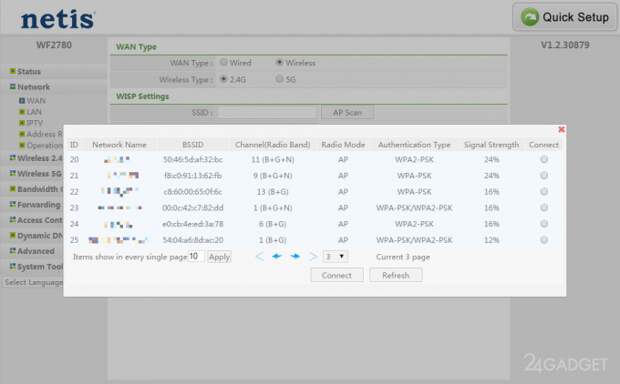Image resolution: width=620 pixels, height=384 pixels.
Task: Click BSSID 00:0c:42:c7:82:dd cell
Action: point(193,208)
